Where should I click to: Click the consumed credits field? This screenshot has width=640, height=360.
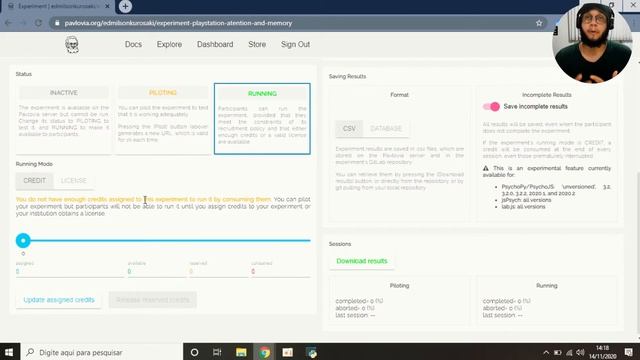281,271
